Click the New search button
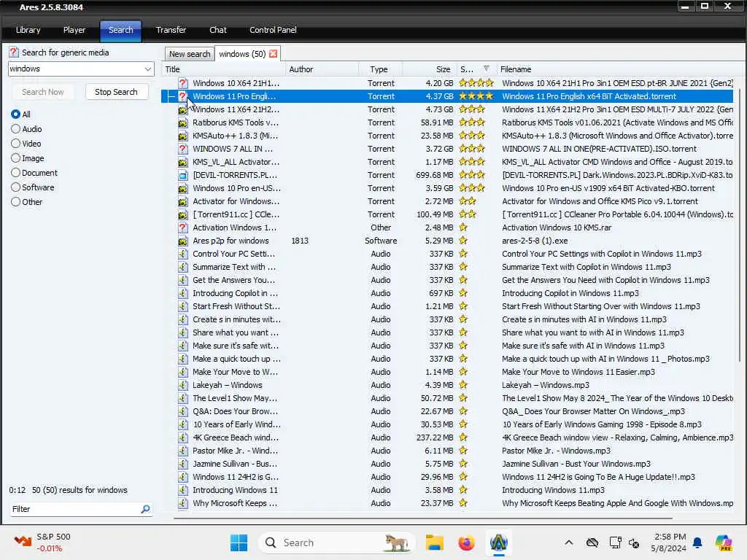This screenshot has width=747, height=560. 190,54
